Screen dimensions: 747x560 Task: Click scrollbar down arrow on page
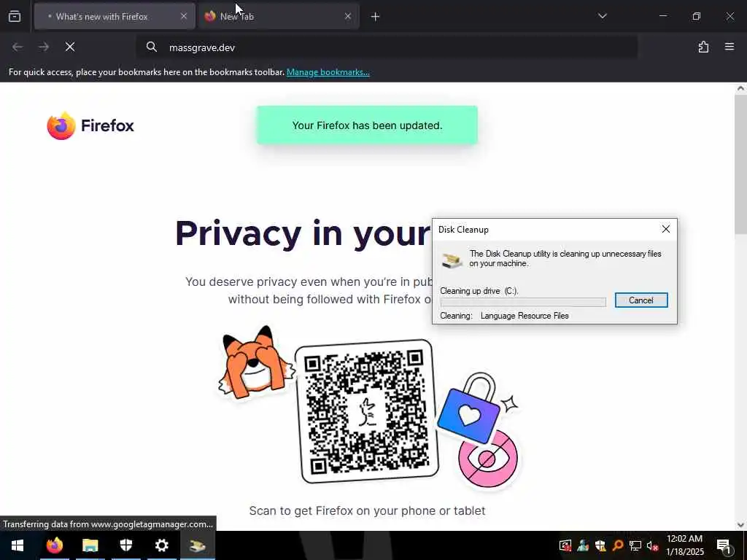[741, 525]
